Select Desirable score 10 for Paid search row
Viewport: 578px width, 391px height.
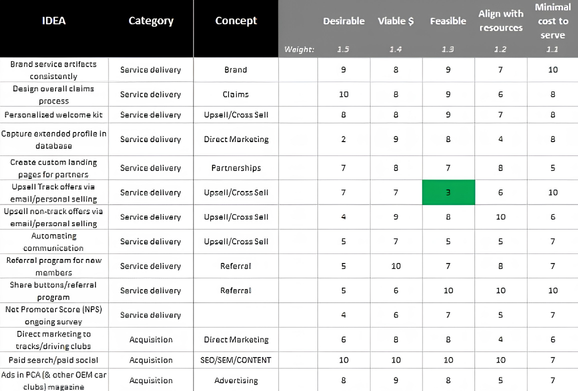tap(344, 360)
